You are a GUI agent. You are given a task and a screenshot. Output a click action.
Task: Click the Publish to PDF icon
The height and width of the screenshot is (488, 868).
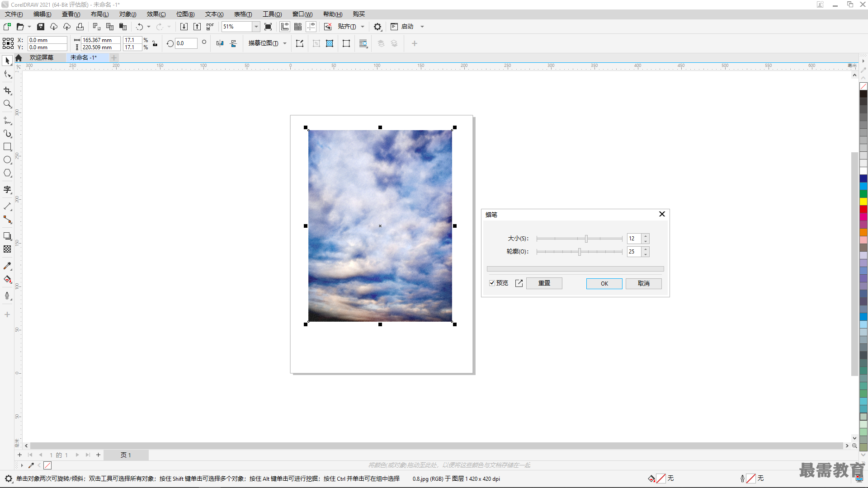click(x=210, y=27)
